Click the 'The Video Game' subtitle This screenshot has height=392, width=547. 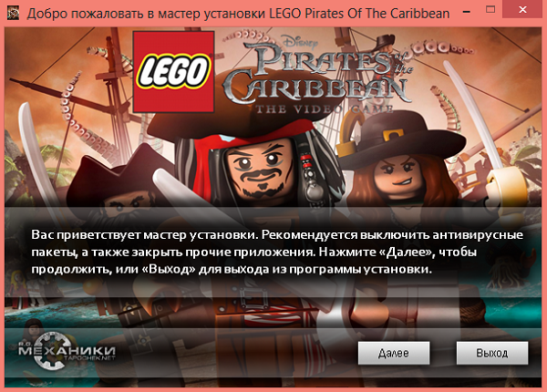click(325, 109)
